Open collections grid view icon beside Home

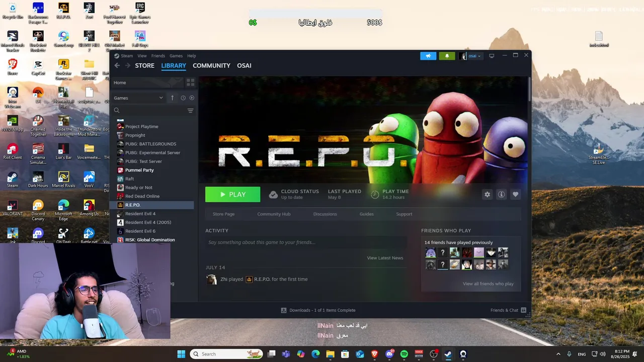click(190, 82)
